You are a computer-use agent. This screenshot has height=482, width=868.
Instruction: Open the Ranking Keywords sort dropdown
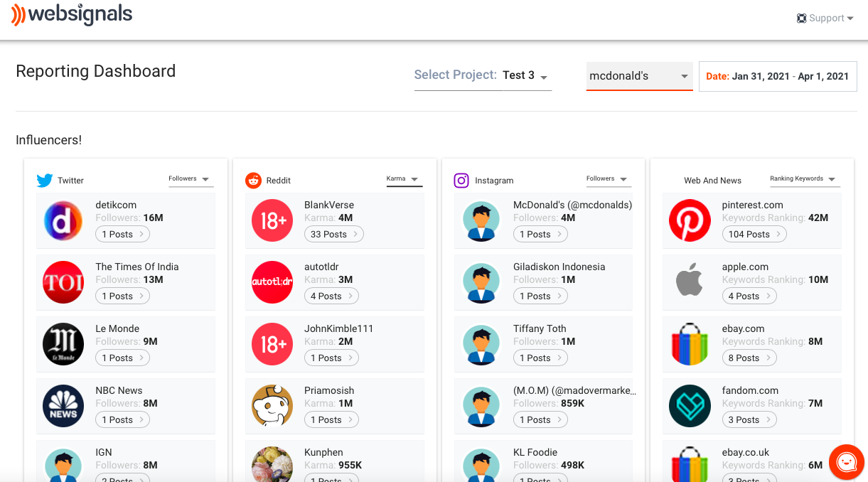coord(805,179)
